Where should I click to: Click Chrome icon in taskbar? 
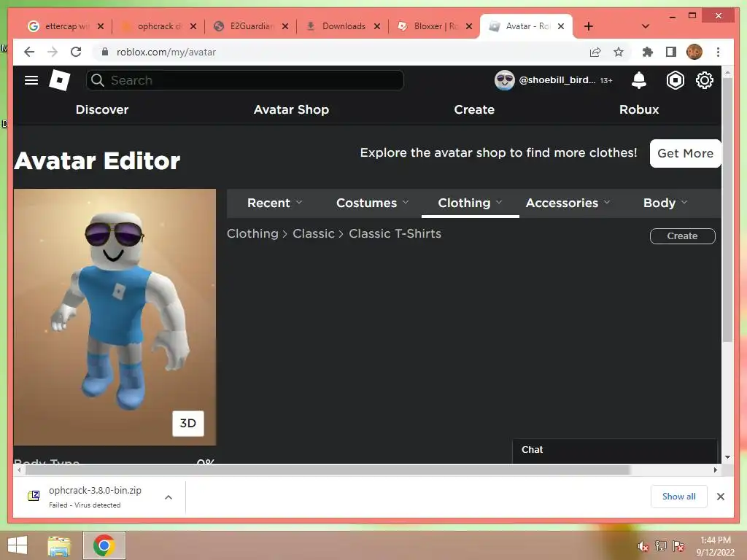tap(104, 545)
